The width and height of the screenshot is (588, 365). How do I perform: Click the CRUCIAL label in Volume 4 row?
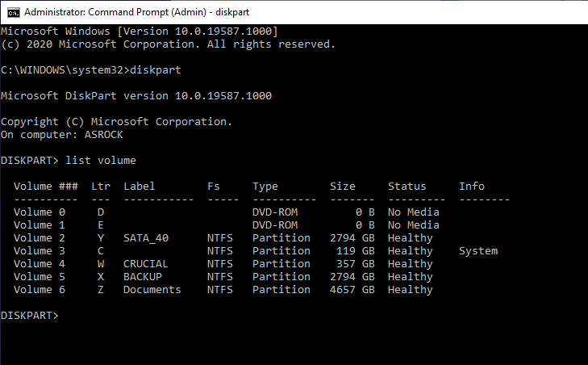pyautogui.click(x=145, y=263)
